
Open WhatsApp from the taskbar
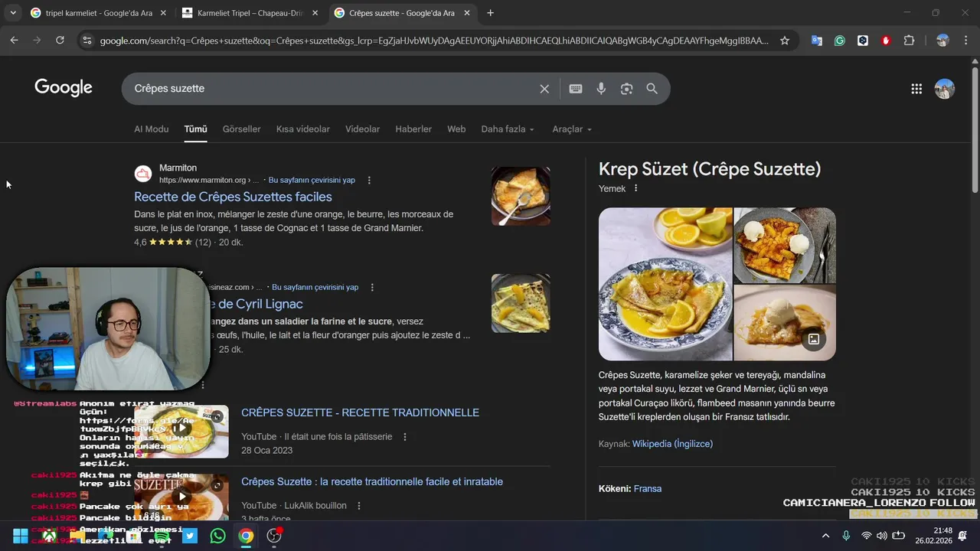click(217, 536)
